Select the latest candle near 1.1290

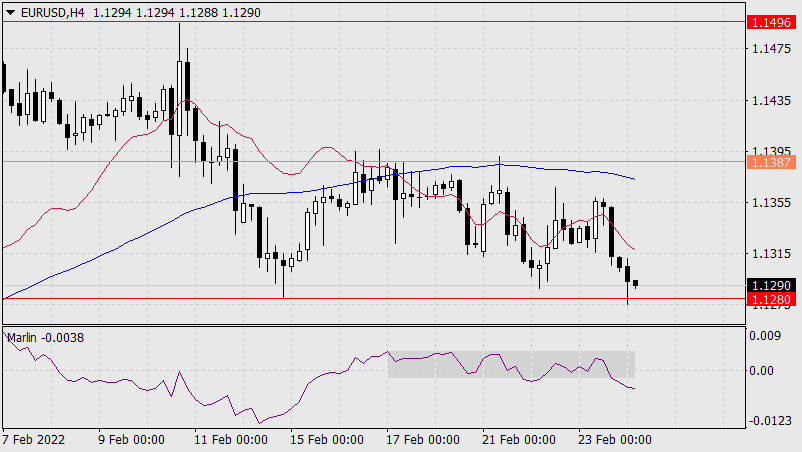click(636, 283)
